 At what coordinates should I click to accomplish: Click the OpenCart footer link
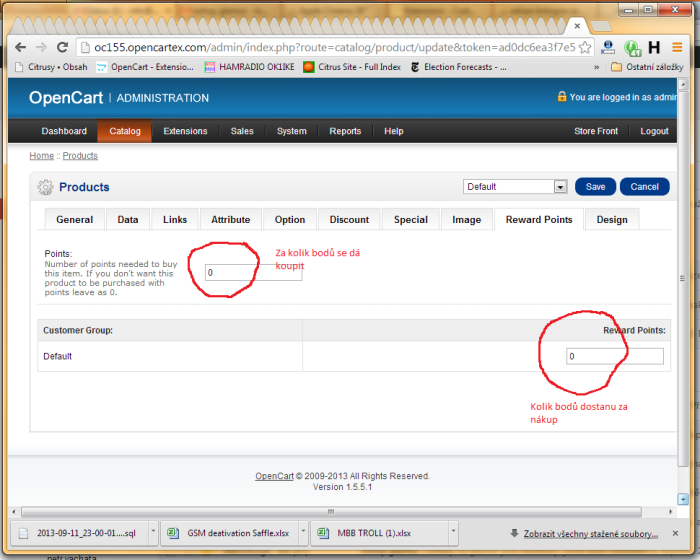tap(274, 476)
